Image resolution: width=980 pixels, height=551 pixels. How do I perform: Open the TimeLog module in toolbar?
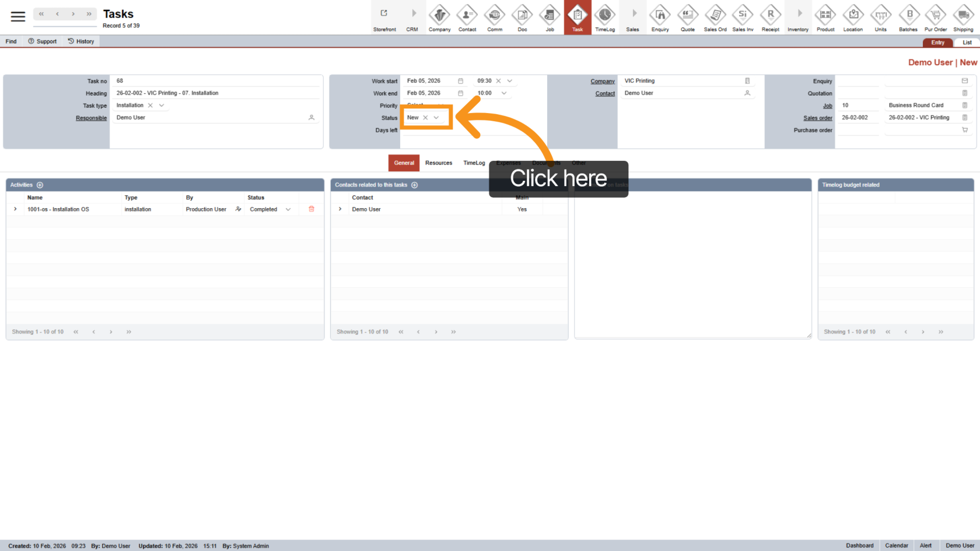pos(605,17)
